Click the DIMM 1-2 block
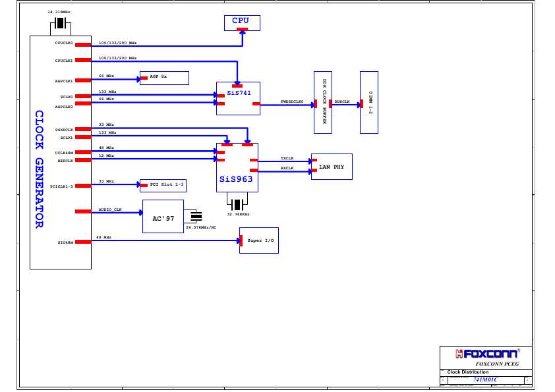Image resolution: width=555 pixels, height=392 pixels. coord(369,102)
